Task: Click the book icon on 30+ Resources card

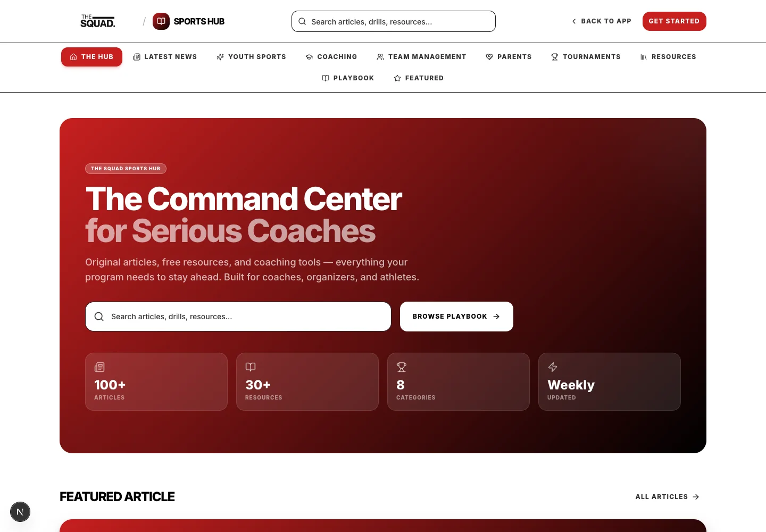Action: 251,367
